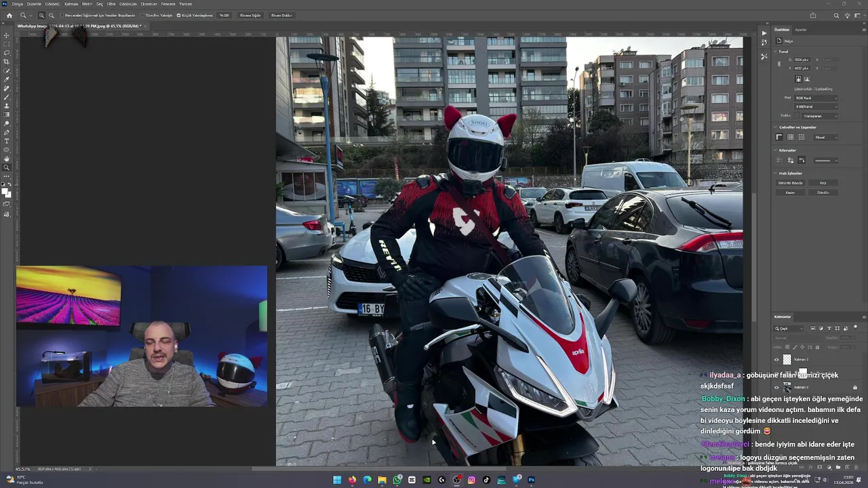Open Photoshop search icon at top right
Viewport: 868px width, 488px height.
point(836,15)
